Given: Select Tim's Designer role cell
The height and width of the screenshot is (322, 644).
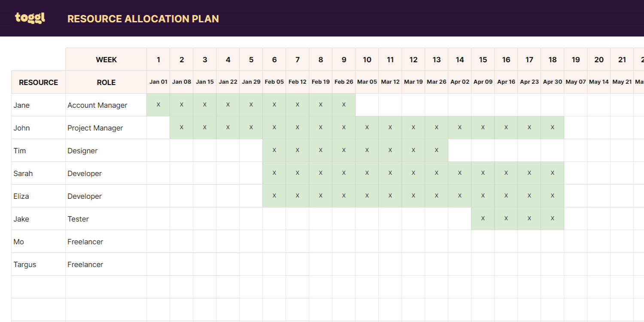Looking at the screenshot, I should [106, 151].
